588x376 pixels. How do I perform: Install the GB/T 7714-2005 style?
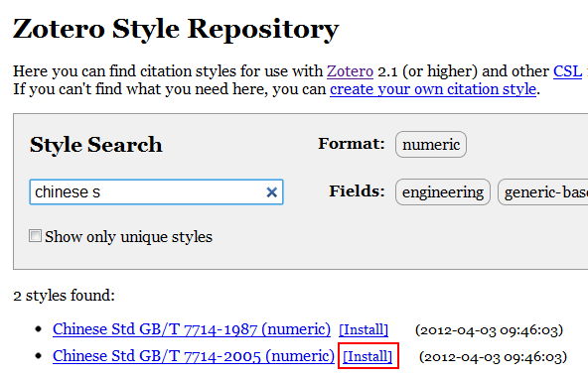click(367, 356)
